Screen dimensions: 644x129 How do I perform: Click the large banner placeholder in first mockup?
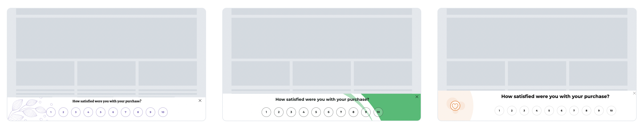[x=106, y=38]
